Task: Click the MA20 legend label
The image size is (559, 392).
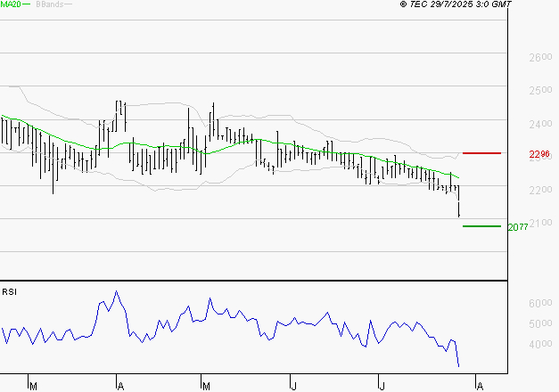Action: pos(10,4)
